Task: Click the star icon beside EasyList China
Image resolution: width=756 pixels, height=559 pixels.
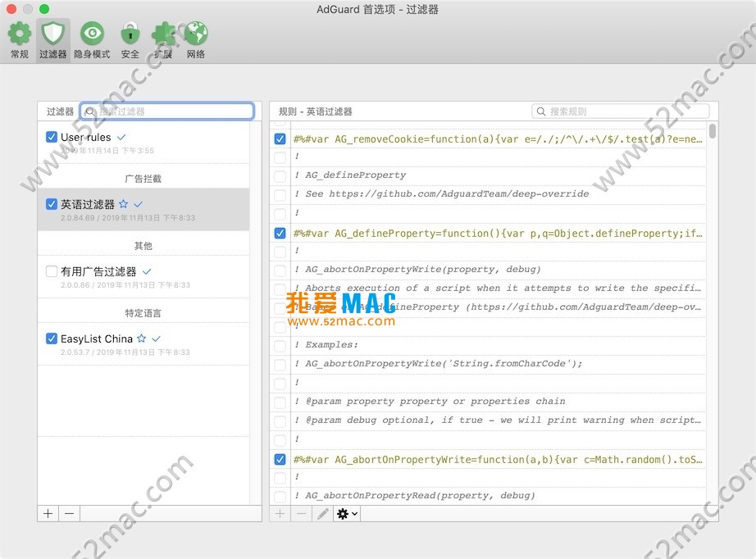Action: pos(141,339)
